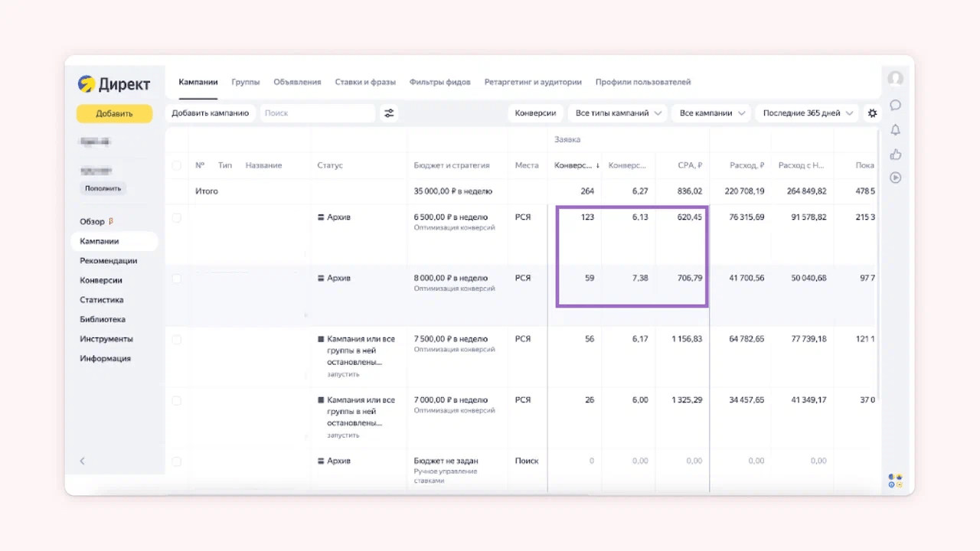Check the 7 500,00 ₽ campaign row checkbox

[177, 339]
